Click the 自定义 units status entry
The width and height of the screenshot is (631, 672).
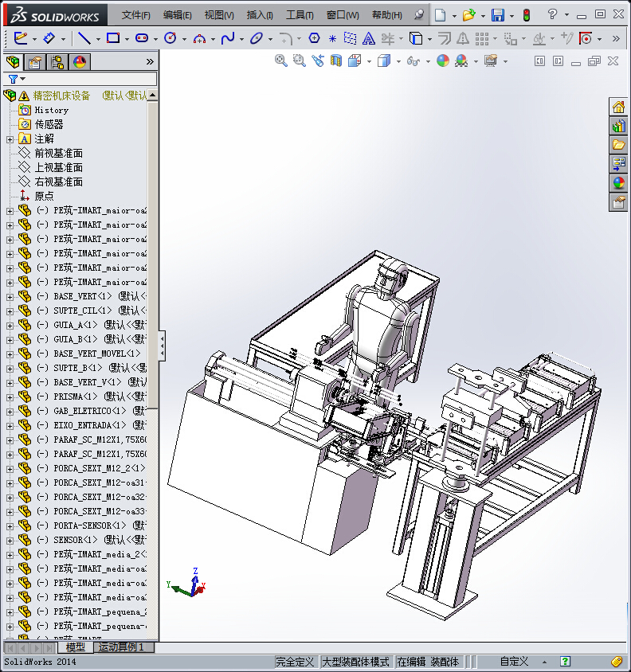click(x=514, y=662)
